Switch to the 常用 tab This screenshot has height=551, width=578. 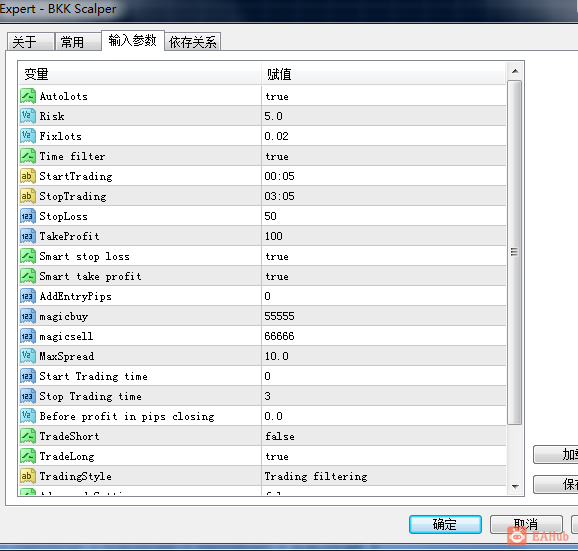[x=78, y=42]
